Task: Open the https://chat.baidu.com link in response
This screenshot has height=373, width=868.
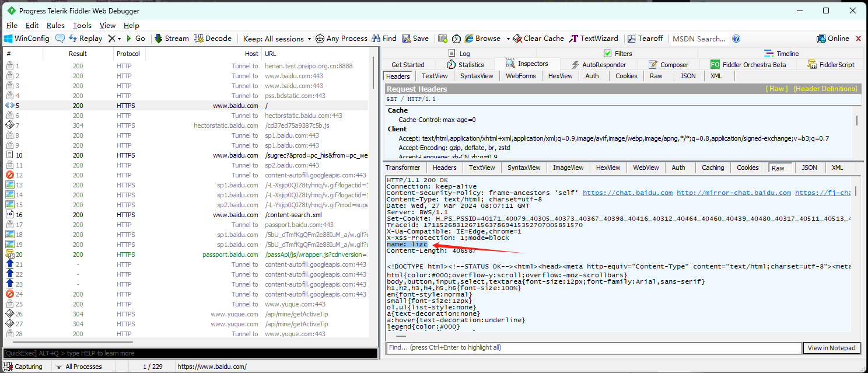Action: [628, 193]
